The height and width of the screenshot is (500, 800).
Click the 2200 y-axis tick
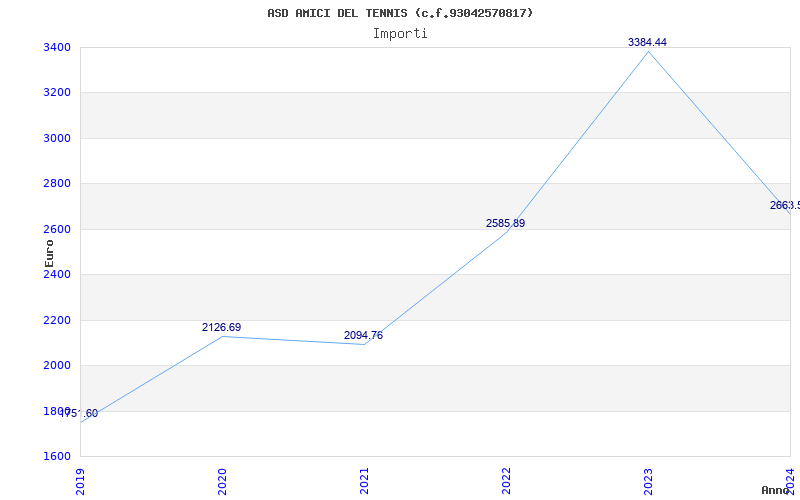[57, 320]
